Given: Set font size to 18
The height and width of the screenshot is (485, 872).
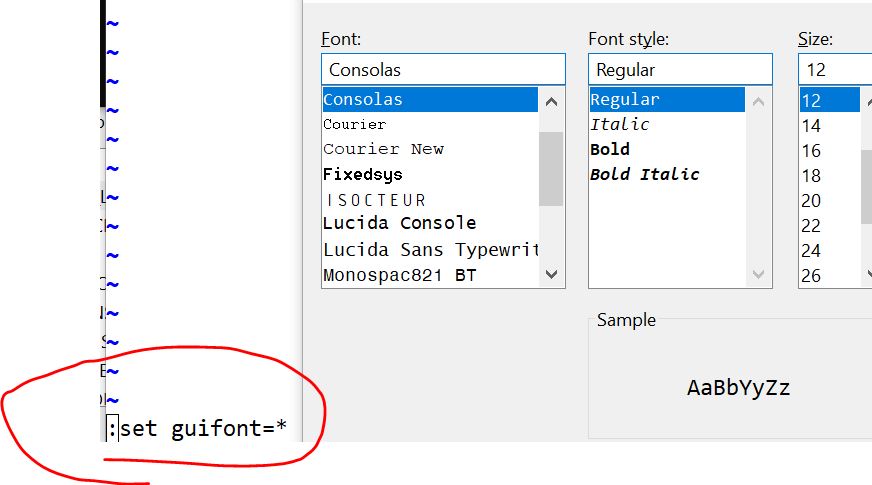Looking at the screenshot, I should point(811,176).
